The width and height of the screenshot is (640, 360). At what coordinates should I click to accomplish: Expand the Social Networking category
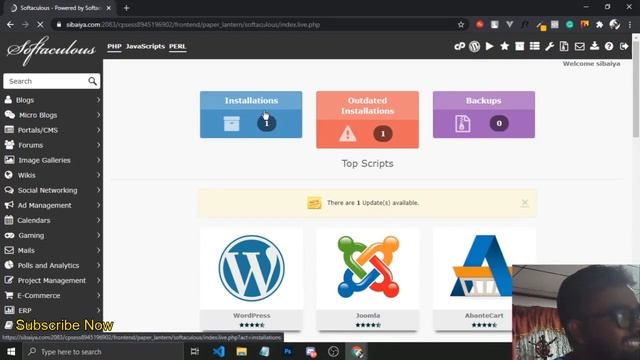[51, 190]
